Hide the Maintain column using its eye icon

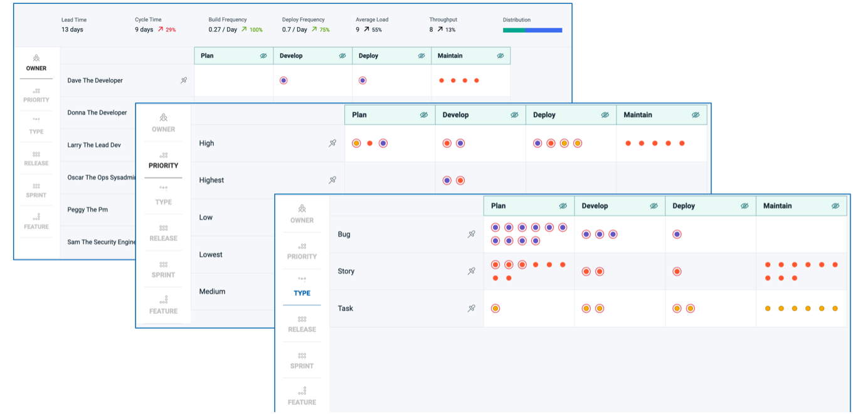click(x=500, y=55)
